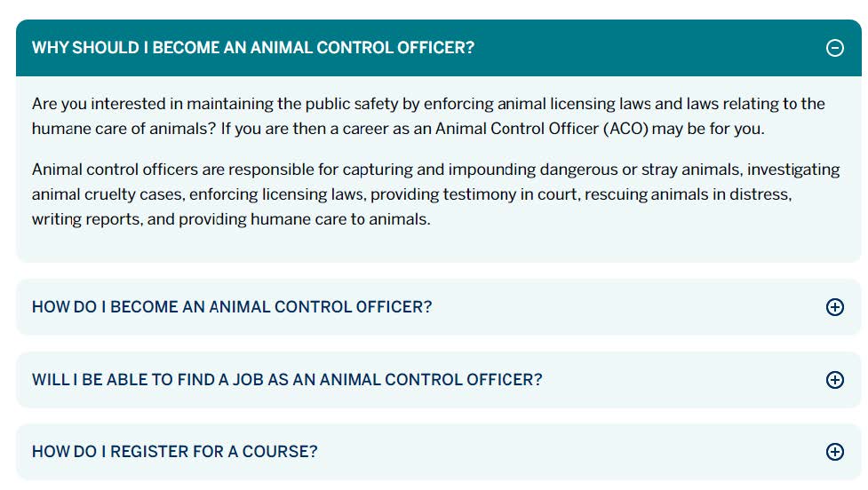Select the Why Should I Become heading text

click(x=253, y=48)
